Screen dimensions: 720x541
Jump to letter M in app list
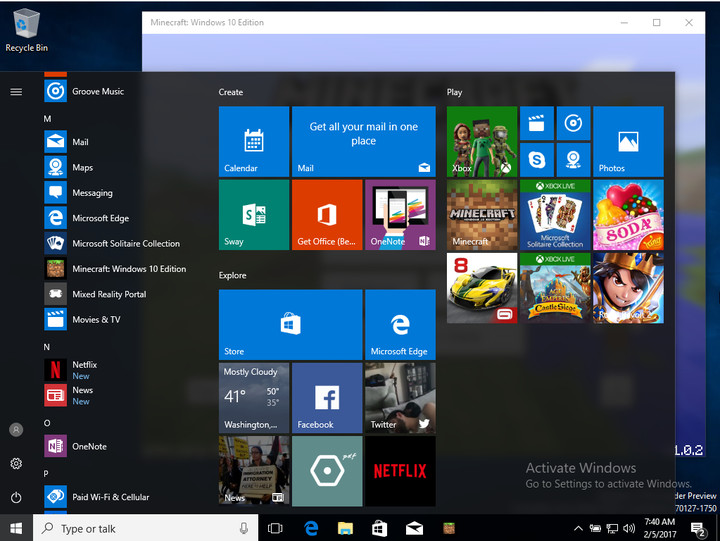pyautogui.click(x=47, y=119)
